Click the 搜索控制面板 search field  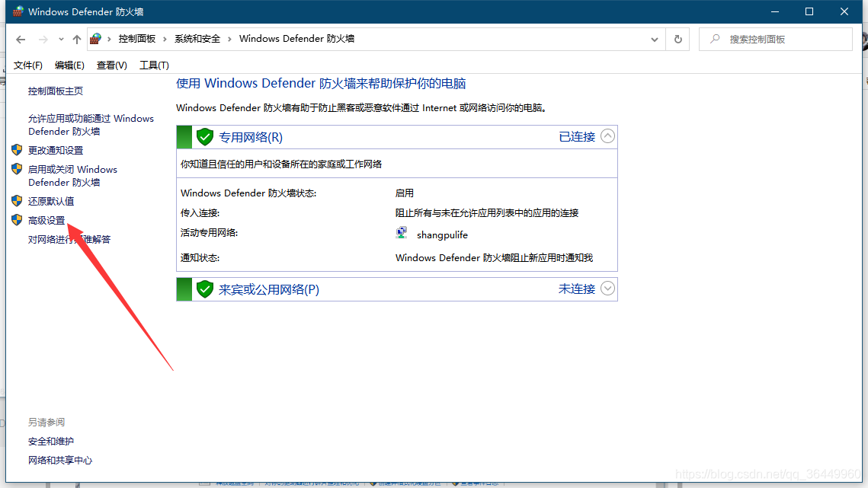(776, 40)
